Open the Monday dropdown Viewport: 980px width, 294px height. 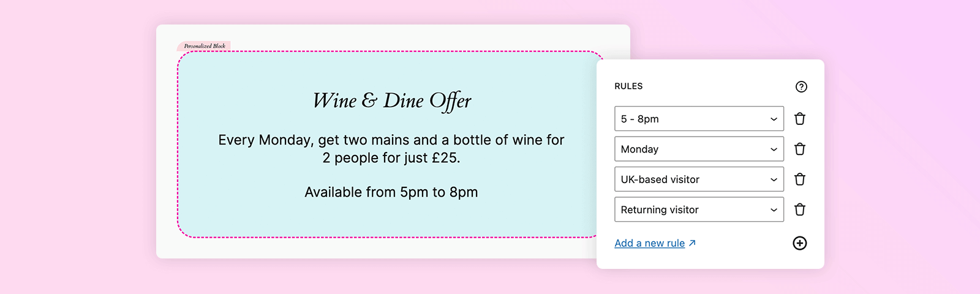coord(699,149)
